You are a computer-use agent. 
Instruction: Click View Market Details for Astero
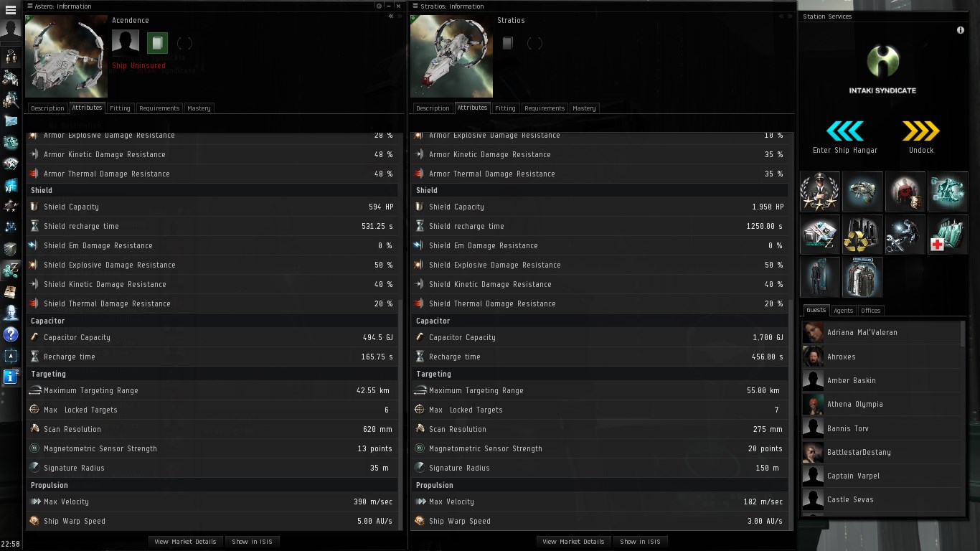[185, 542]
